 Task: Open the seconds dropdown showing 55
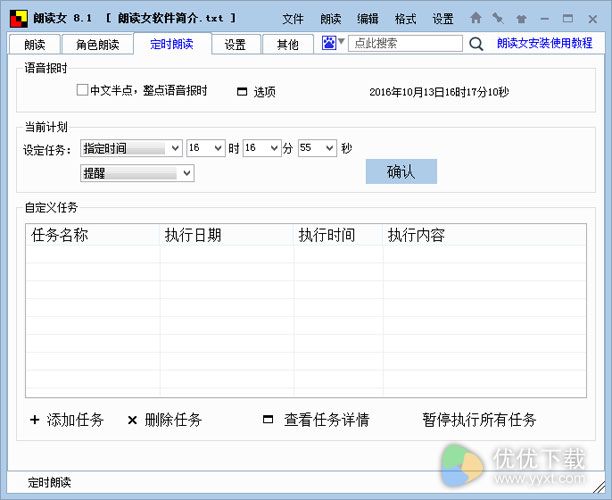coord(317,148)
